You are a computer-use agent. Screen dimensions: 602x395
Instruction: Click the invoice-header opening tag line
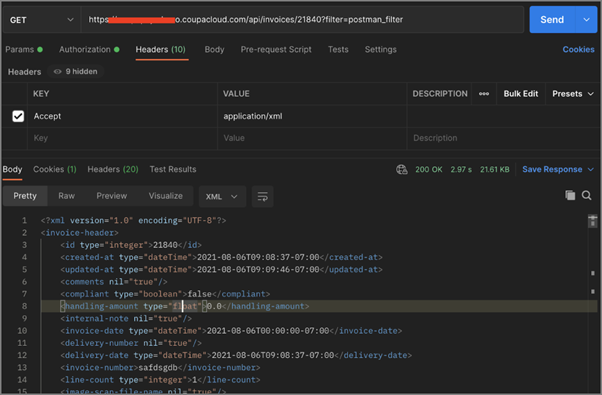point(79,233)
